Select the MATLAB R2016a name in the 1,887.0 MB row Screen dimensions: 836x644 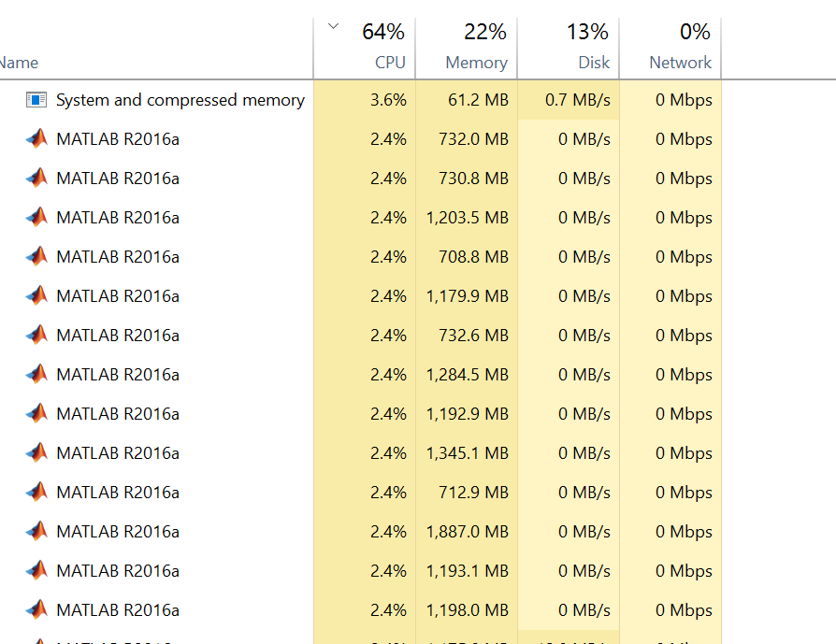118,532
